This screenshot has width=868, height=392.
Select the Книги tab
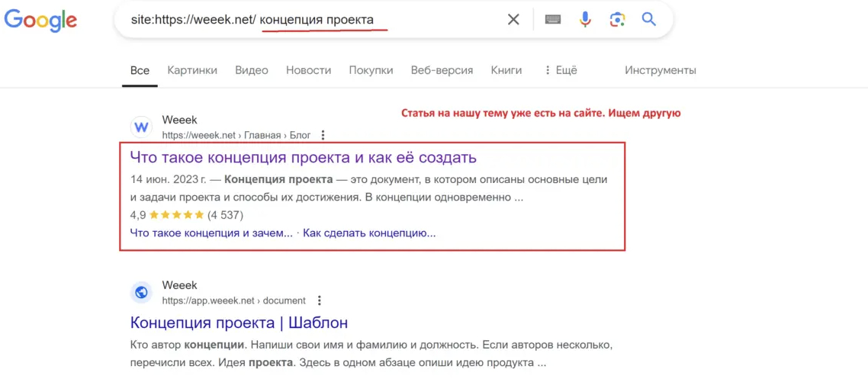(506, 70)
